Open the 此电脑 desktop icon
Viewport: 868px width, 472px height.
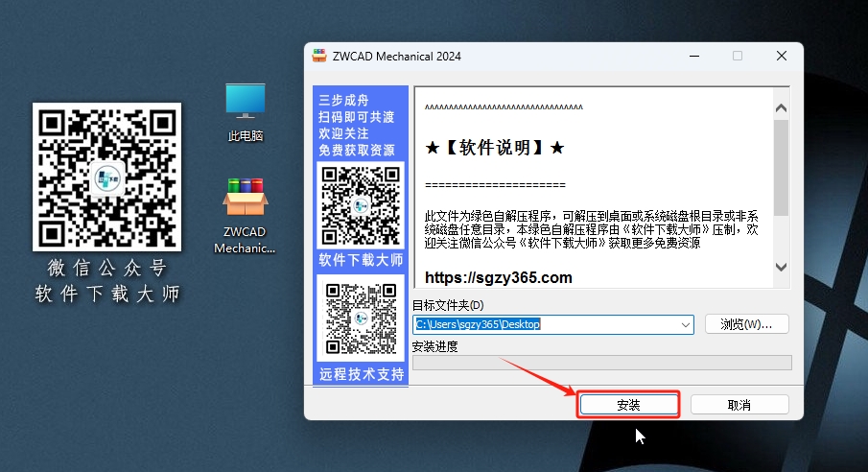[246, 112]
